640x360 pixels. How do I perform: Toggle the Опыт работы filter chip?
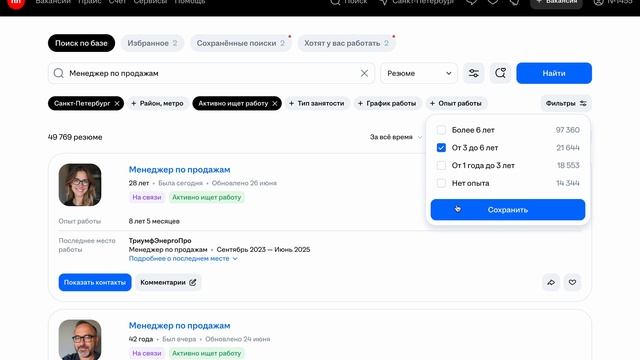pos(456,104)
